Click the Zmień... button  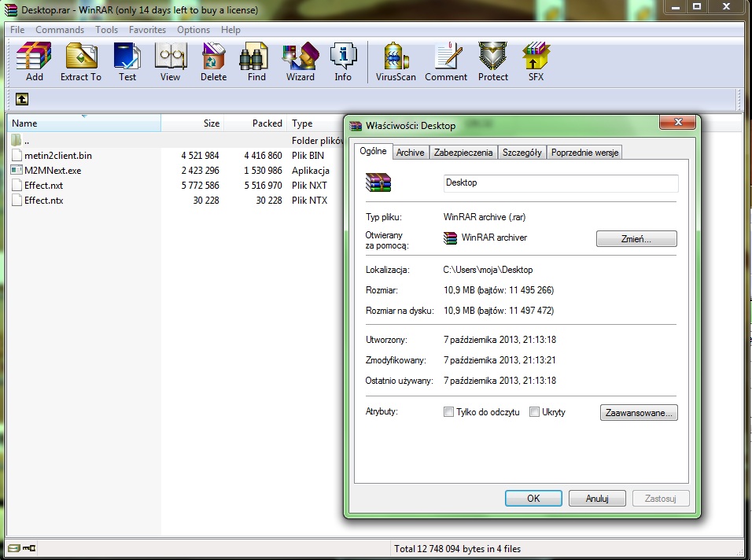click(636, 239)
